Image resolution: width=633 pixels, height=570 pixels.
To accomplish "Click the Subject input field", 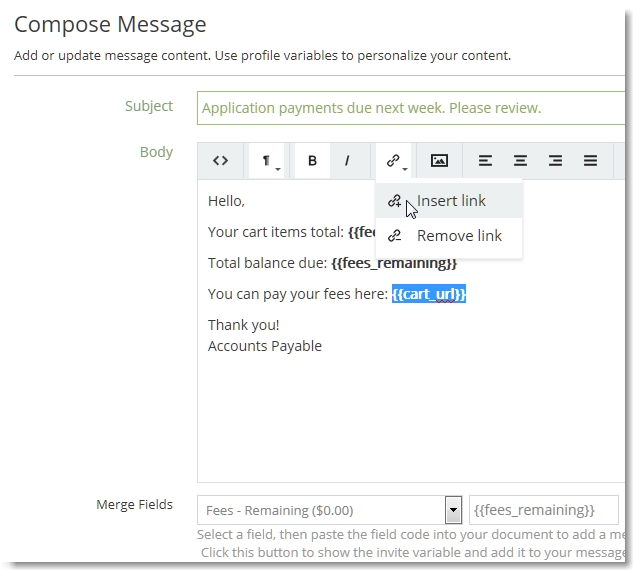I will coord(411,108).
